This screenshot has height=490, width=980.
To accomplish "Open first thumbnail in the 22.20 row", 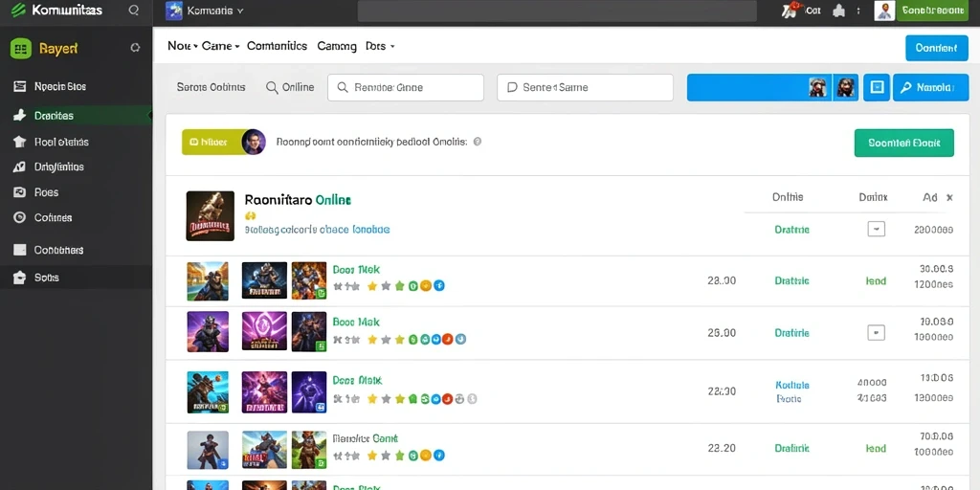I will pyautogui.click(x=208, y=450).
